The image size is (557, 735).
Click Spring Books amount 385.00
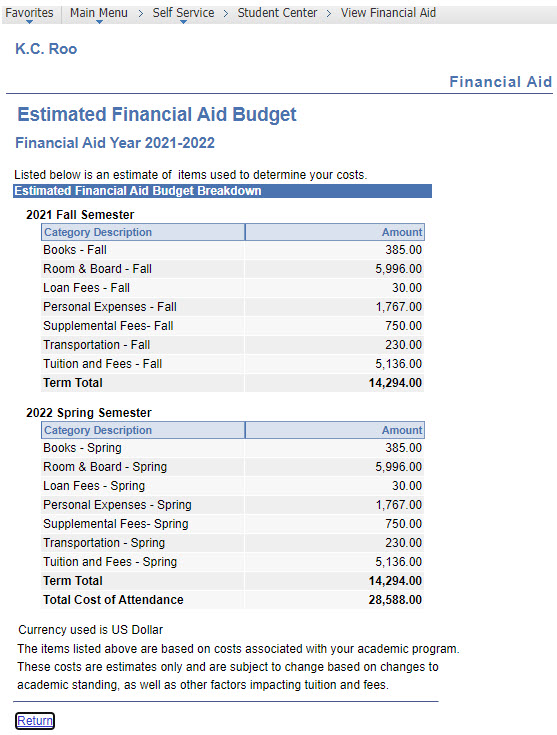404,448
